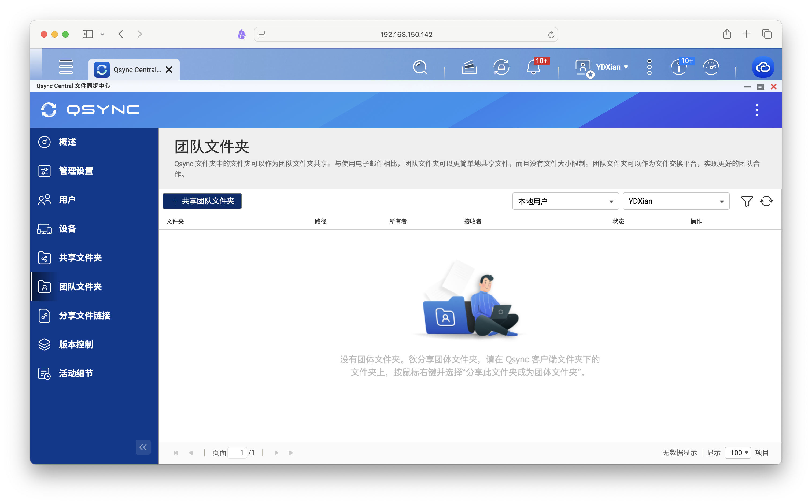The height and width of the screenshot is (504, 812).
Task: Sort by 状态 column header
Action: (x=618, y=221)
